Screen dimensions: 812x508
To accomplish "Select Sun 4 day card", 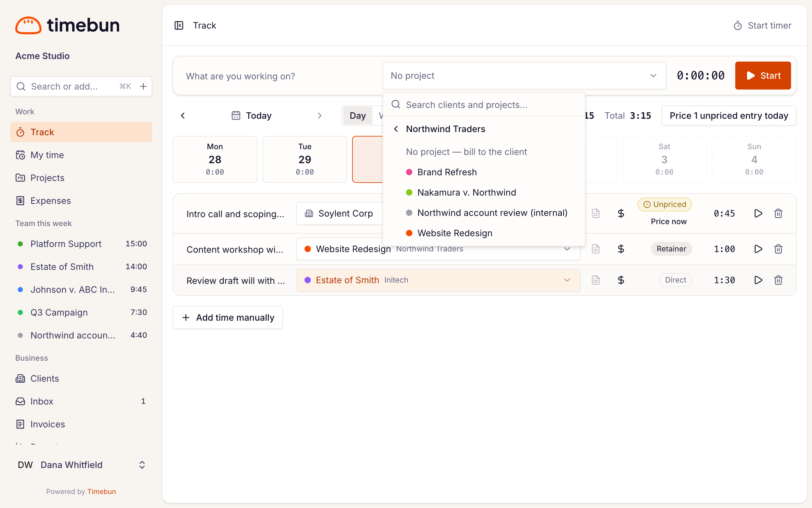I will click(754, 159).
